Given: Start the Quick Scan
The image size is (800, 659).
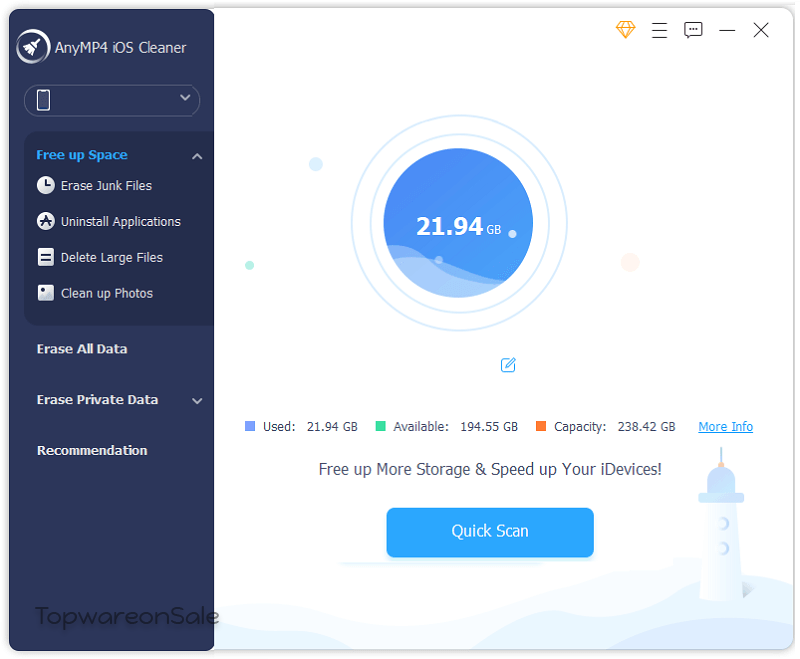Looking at the screenshot, I should point(490,532).
